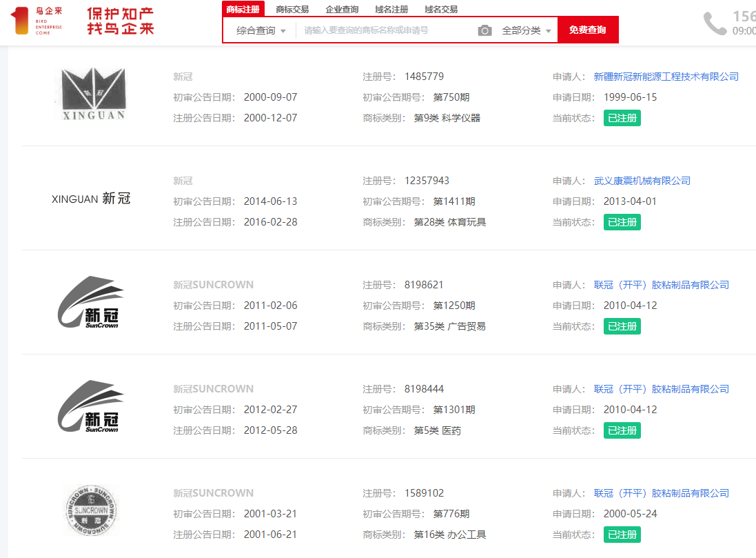
Task: Switch to the 商标交易 tab
Action: [x=292, y=9]
